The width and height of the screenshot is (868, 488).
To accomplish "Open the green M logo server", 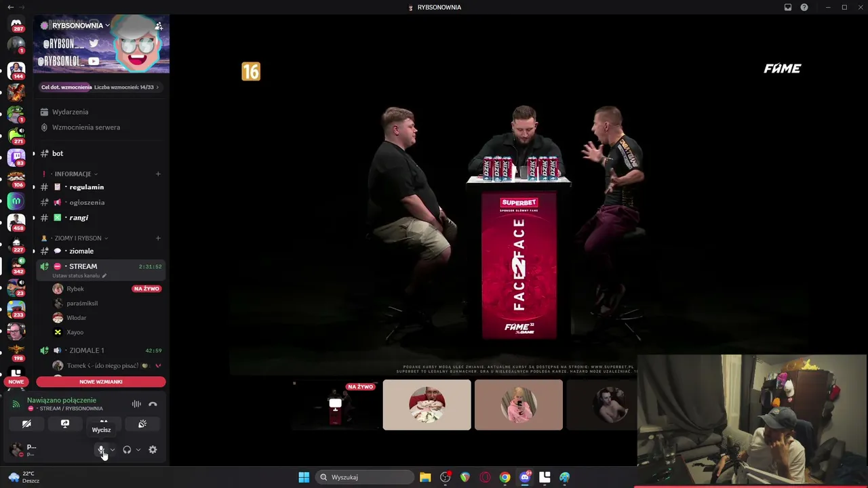I will click(x=16, y=201).
